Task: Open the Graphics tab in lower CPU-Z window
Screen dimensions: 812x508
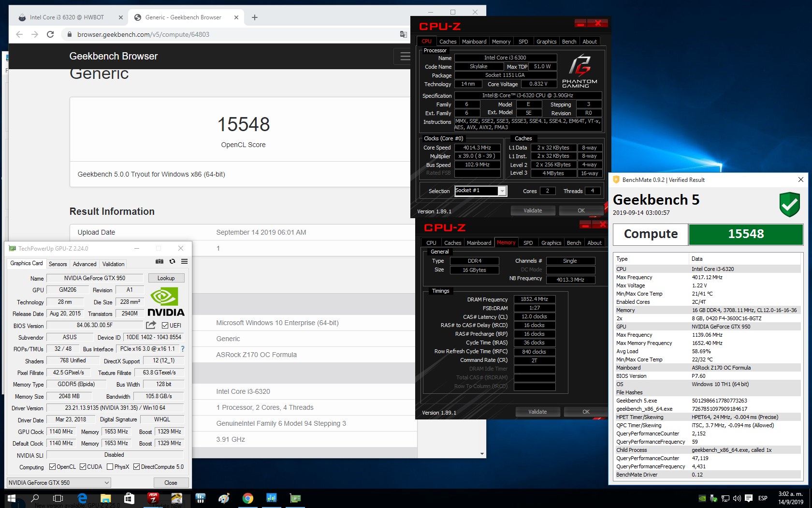Action: 551,243
